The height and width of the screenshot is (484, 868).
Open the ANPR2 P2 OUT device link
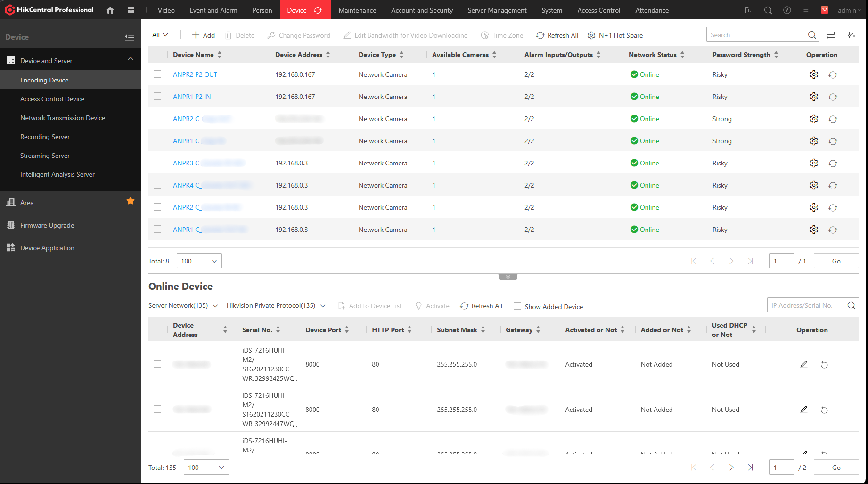click(195, 74)
